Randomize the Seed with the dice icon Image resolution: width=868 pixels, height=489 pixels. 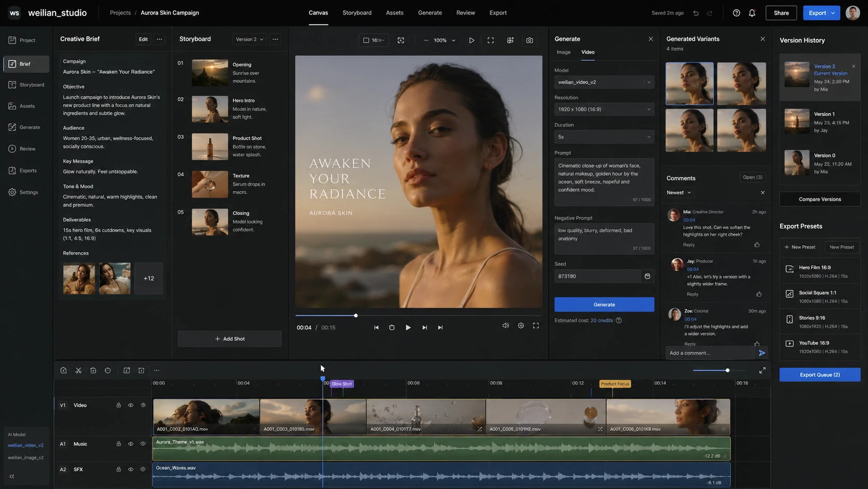tap(647, 276)
